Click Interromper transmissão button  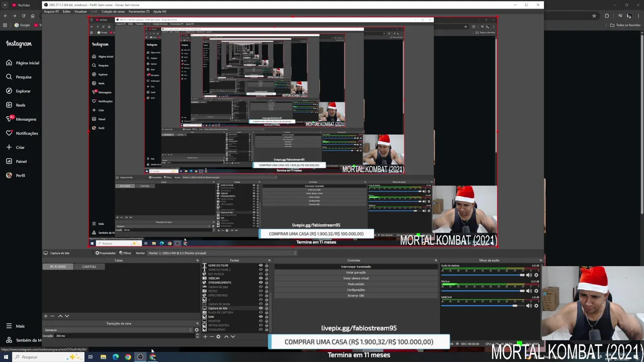click(x=356, y=266)
